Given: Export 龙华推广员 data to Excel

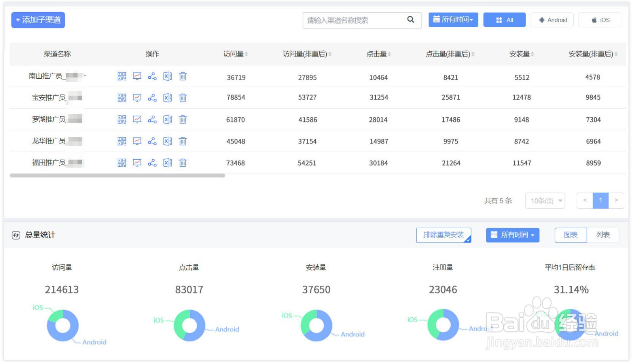Looking at the screenshot, I should pyautogui.click(x=168, y=141).
